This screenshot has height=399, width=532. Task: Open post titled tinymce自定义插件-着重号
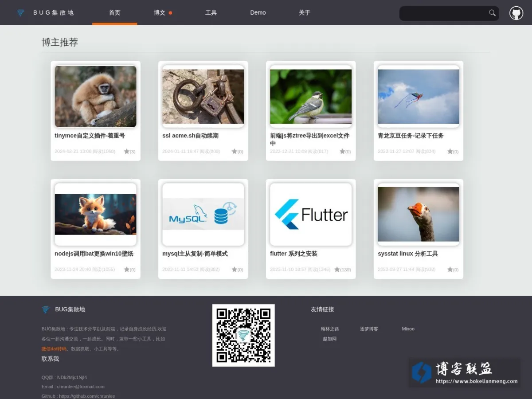point(90,136)
